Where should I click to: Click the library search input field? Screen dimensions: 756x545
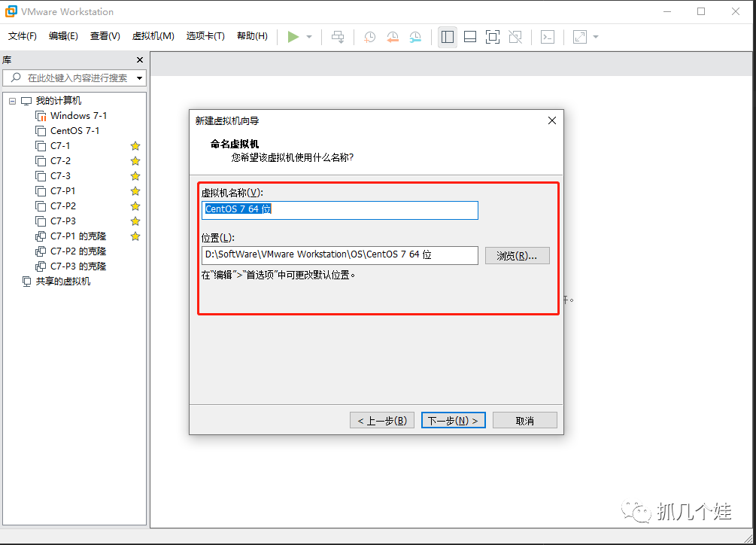[x=77, y=78]
